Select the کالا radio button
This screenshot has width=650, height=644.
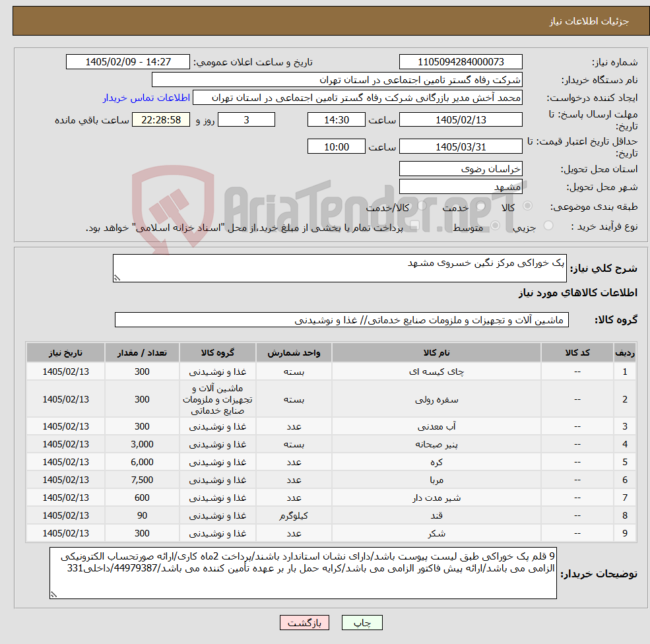click(528, 206)
